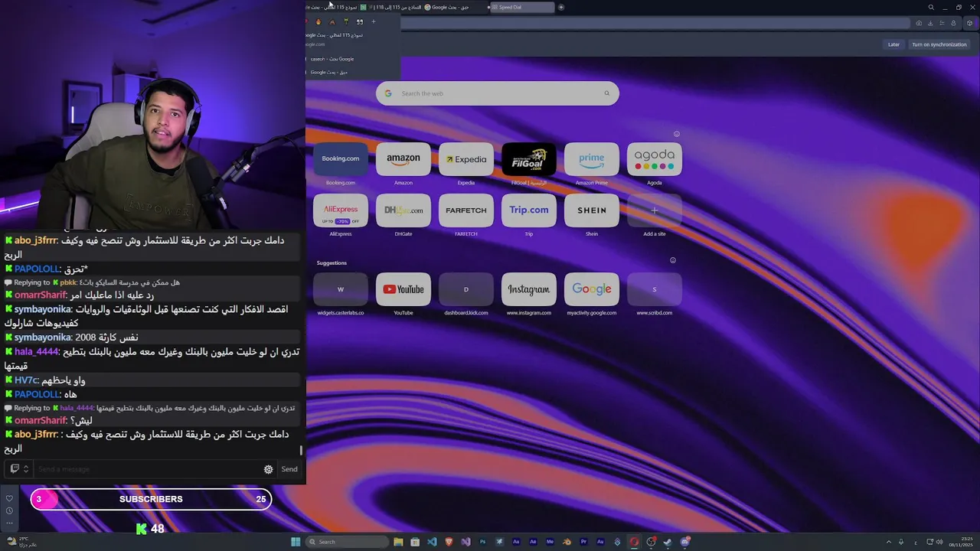
Task: Open the Trip.com speed dial tile
Action: tap(529, 210)
